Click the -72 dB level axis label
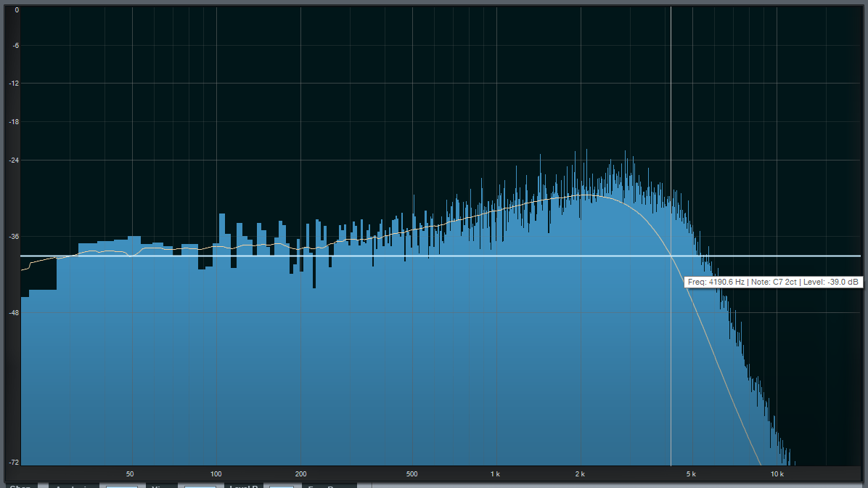The image size is (868, 488). point(15,462)
